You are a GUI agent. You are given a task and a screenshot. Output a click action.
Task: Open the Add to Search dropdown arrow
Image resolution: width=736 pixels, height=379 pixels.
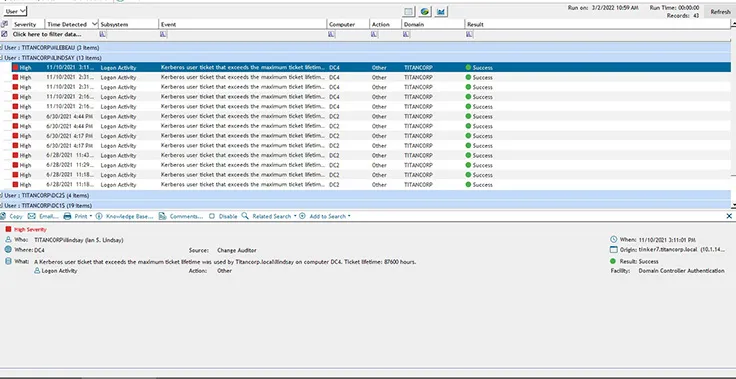(349, 217)
